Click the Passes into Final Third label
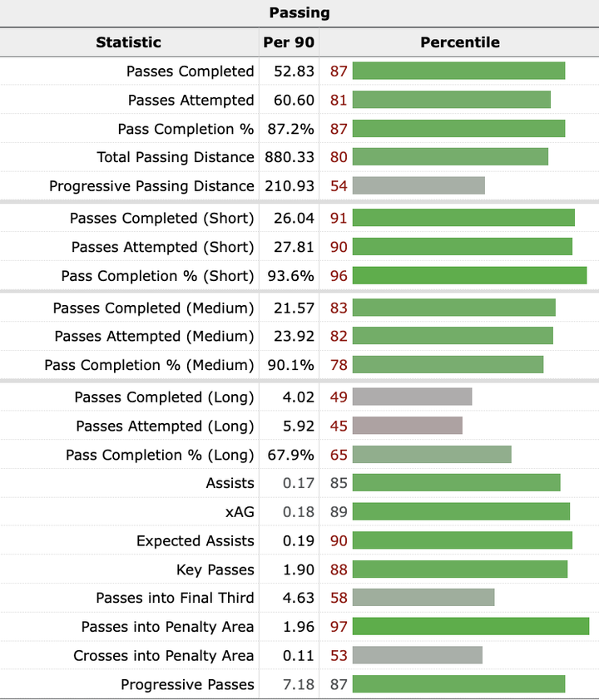The width and height of the screenshot is (599, 700). (x=175, y=599)
